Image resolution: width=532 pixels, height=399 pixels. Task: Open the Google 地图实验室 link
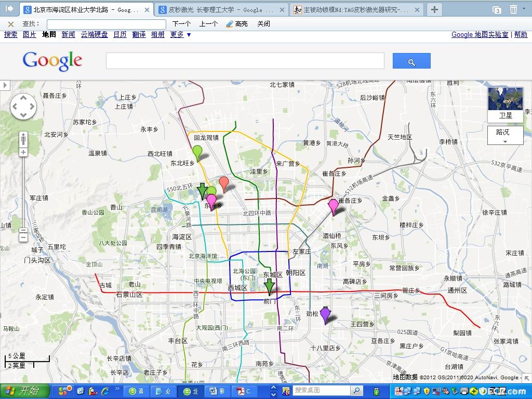(480, 35)
